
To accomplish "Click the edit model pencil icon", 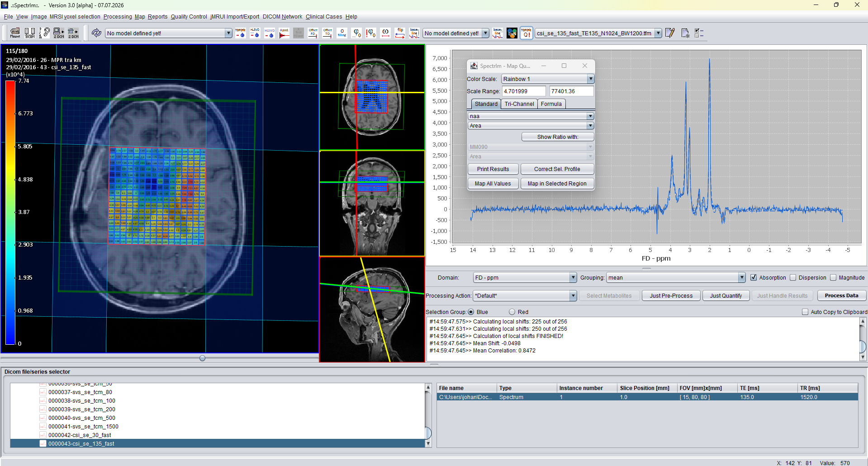I will pyautogui.click(x=670, y=33).
